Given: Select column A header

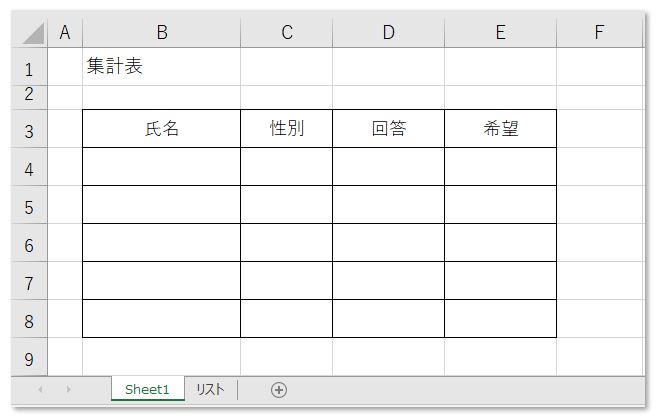Looking at the screenshot, I should click(x=65, y=32).
